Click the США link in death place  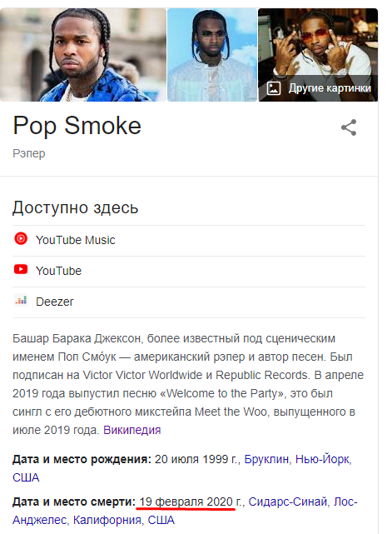click(161, 521)
